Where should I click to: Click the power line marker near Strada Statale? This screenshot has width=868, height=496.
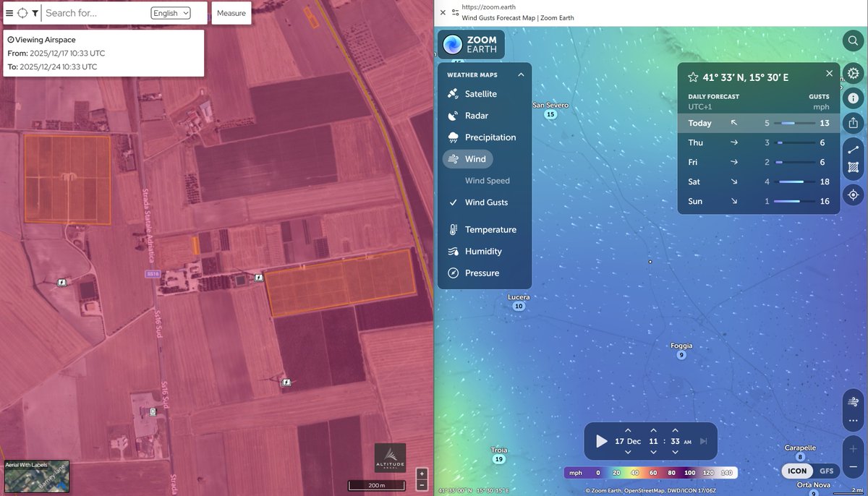pos(62,283)
